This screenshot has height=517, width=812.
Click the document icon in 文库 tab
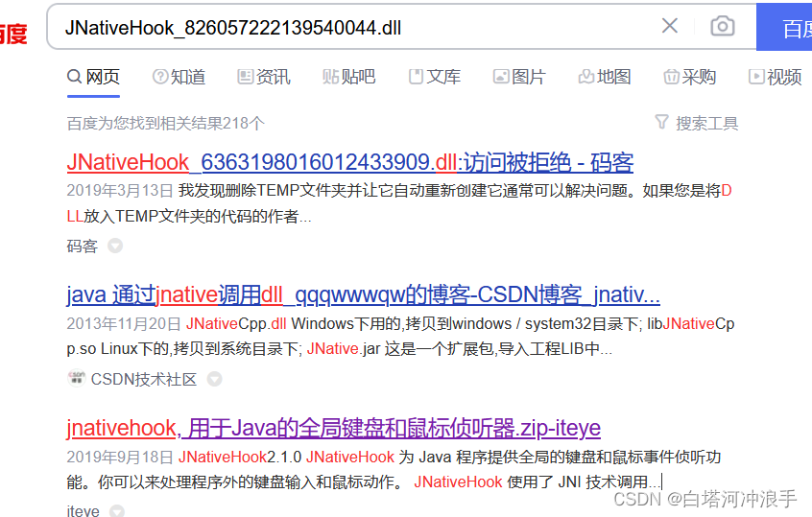(x=416, y=77)
